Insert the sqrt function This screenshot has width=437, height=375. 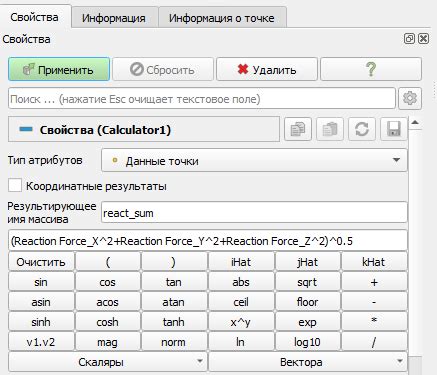(x=308, y=282)
